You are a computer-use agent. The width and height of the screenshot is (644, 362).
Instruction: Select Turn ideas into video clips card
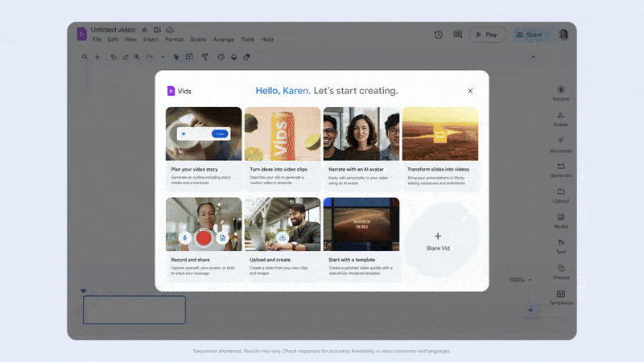pos(283,150)
